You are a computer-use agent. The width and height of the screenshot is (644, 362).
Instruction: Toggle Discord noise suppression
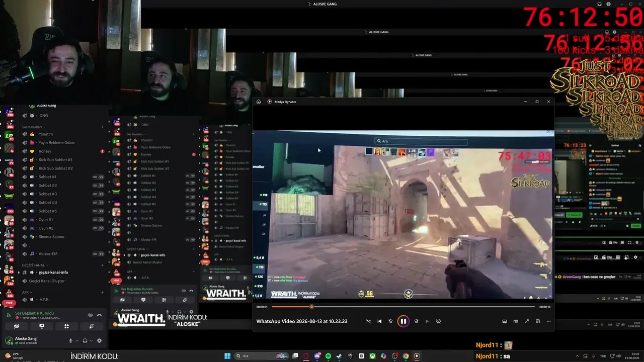90,315
